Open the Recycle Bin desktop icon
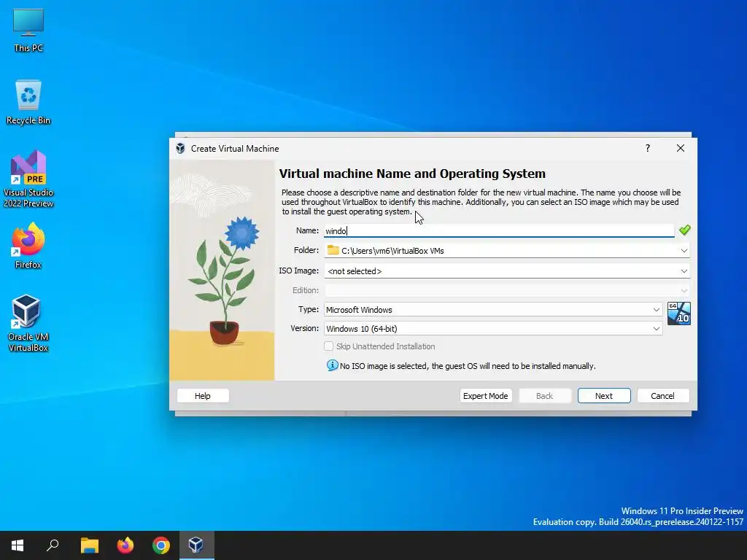Screen dimensions: 747x560 click(x=28, y=102)
